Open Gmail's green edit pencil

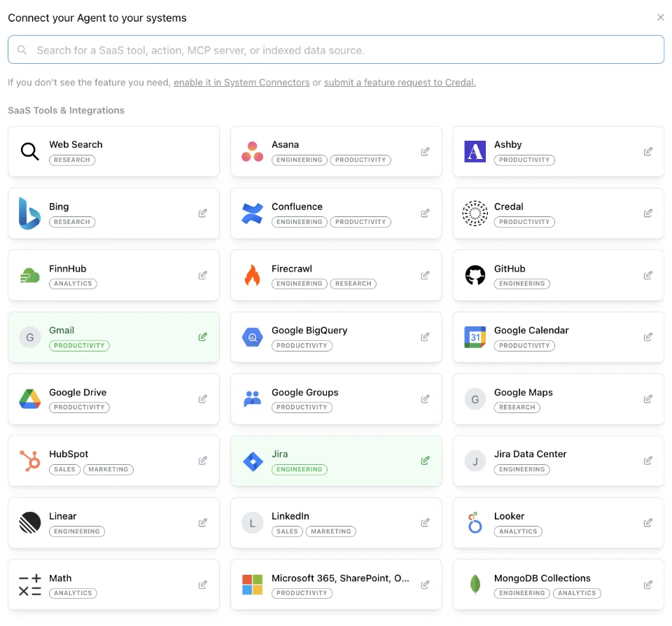coord(202,337)
